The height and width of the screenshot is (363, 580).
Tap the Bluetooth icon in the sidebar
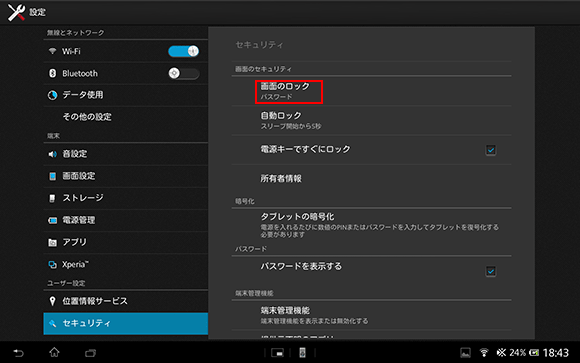[x=52, y=73]
